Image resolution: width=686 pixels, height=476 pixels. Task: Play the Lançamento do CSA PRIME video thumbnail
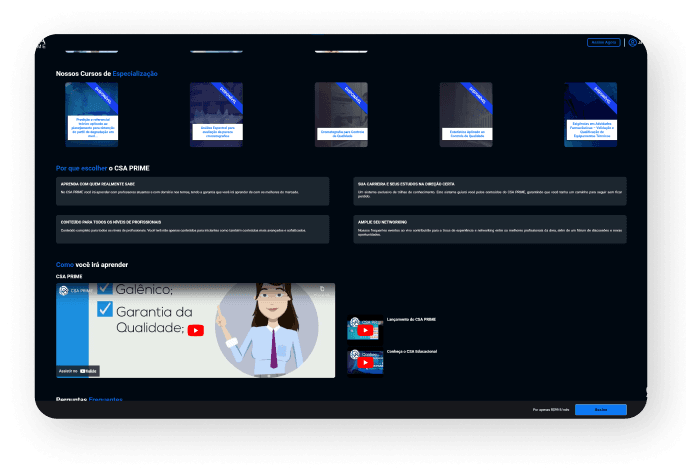(x=365, y=329)
